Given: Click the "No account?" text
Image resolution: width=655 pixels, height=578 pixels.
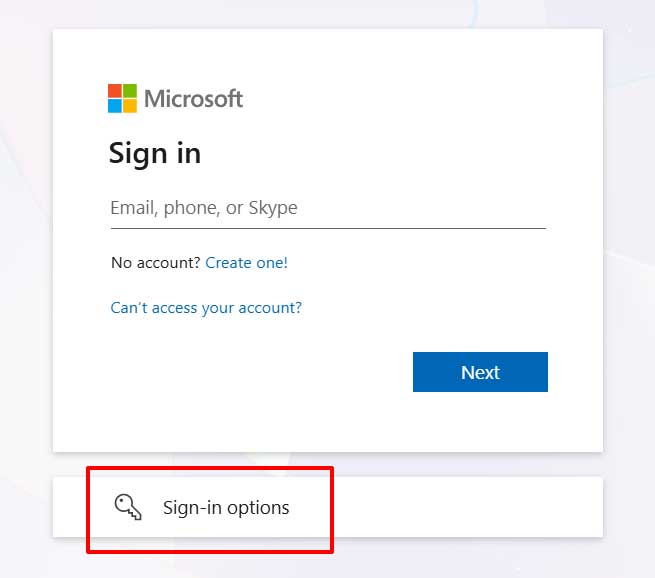Looking at the screenshot, I should point(155,263).
